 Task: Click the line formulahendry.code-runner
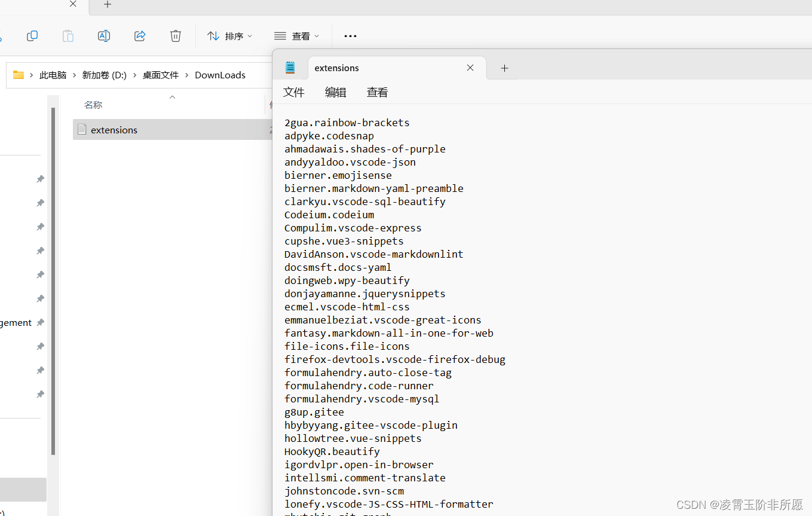pyautogui.click(x=359, y=386)
